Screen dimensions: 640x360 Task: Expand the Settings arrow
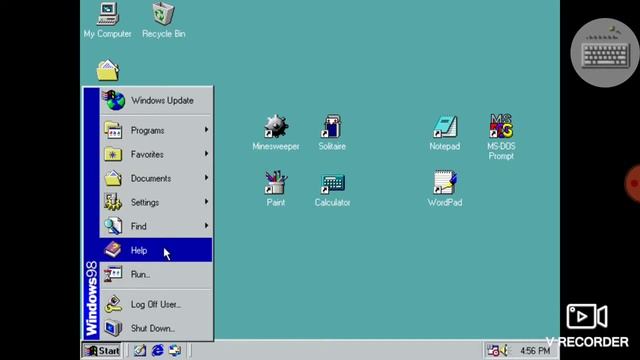coord(207,202)
